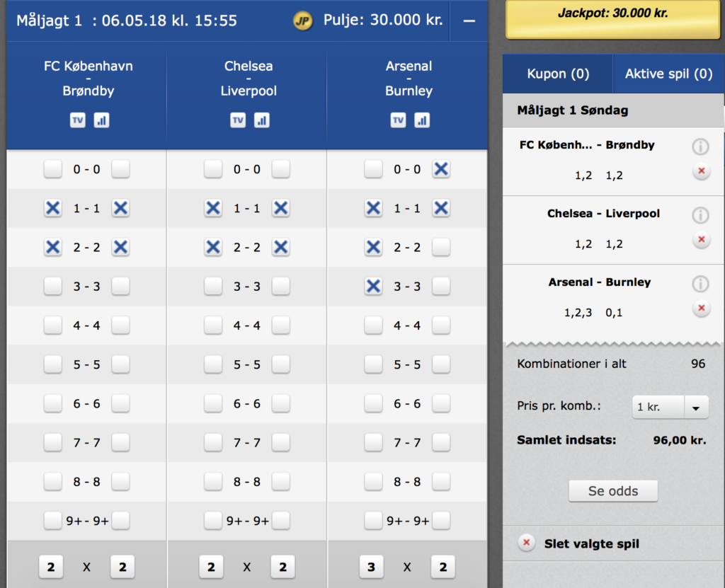725x588 pixels.
Task: Show info for Arsenal - Burnley coupon row
Action: pos(700,284)
